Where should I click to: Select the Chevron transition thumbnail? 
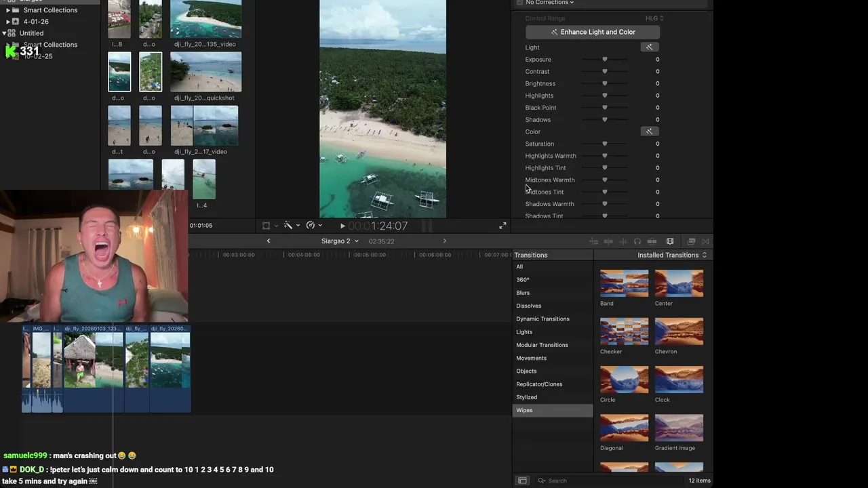point(679,331)
